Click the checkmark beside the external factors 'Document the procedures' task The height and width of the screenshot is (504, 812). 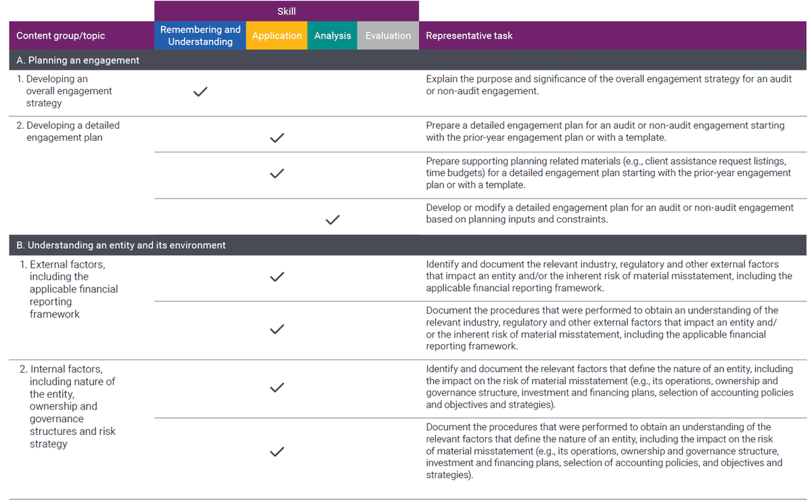click(x=275, y=329)
